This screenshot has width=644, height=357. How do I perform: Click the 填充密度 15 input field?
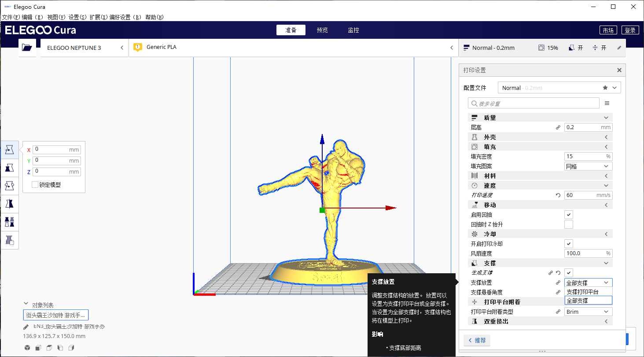pos(589,156)
